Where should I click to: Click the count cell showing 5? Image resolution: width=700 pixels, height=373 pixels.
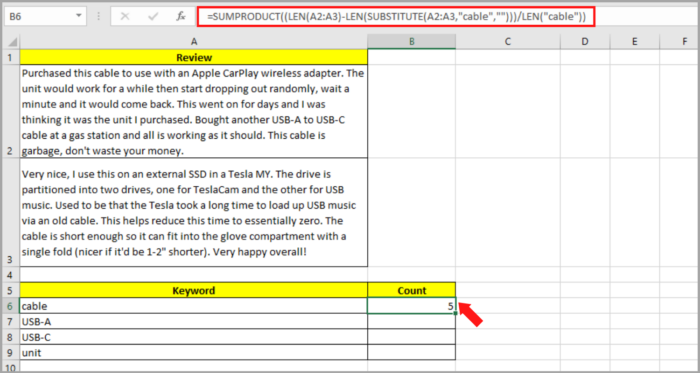412,306
